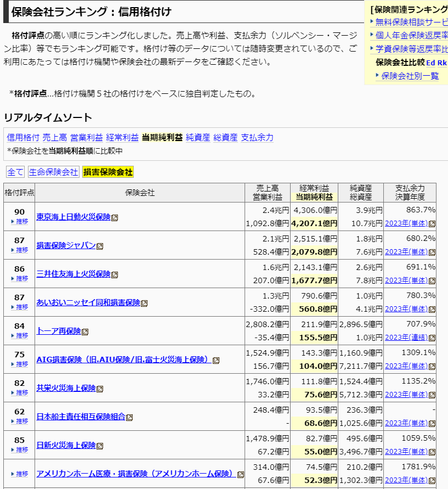The height and width of the screenshot is (489, 448).
Task: Open 損害保険ジャパン company link
Action: [66, 245]
